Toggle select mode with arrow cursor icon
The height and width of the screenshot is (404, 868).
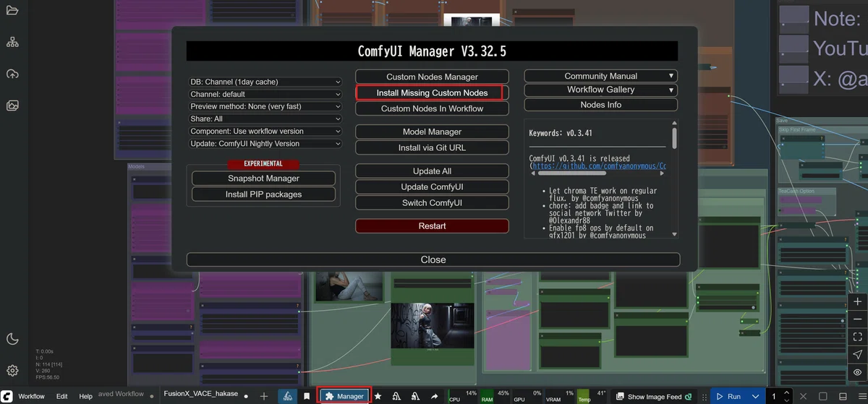tap(857, 354)
